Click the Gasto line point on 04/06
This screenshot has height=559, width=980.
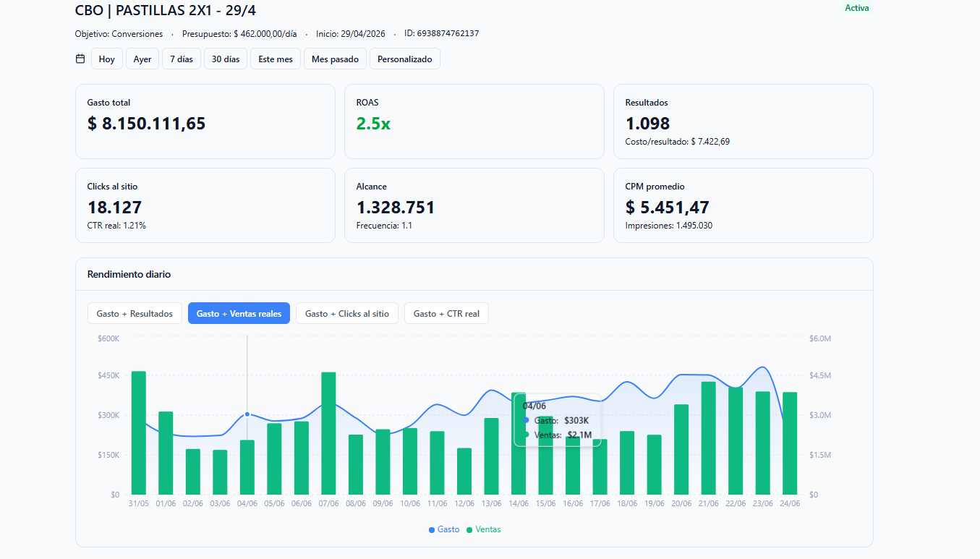(x=247, y=414)
